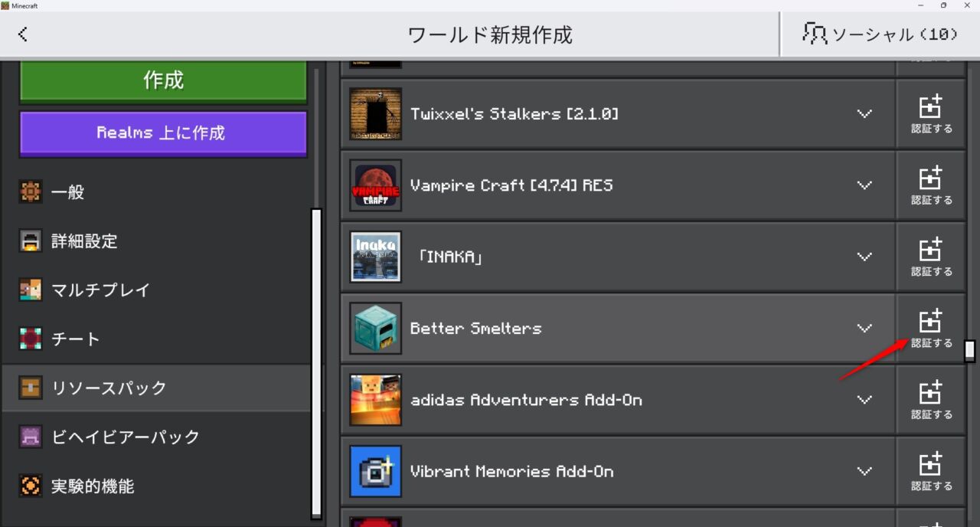
Task: Expand the INAKA pack details
Action: [x=864, y=257]
